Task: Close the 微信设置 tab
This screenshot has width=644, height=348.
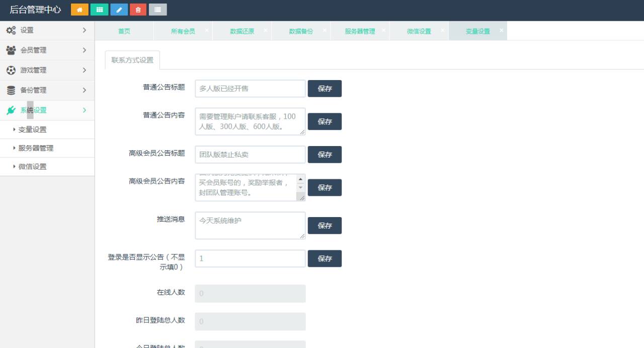Action: (442, 30)
